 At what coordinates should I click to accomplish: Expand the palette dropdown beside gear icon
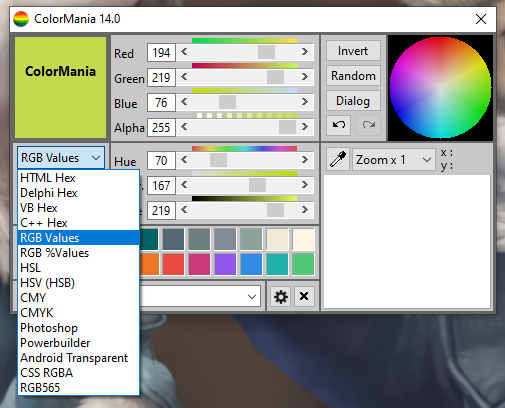pos(200,296)
